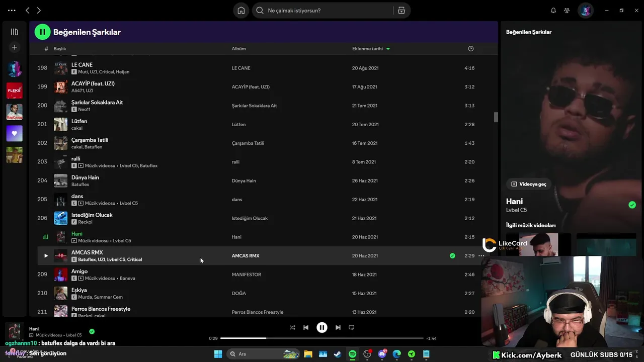Click the playing song title Hani in list
This screenshot has height=362, width=644.
click(76, 234)
